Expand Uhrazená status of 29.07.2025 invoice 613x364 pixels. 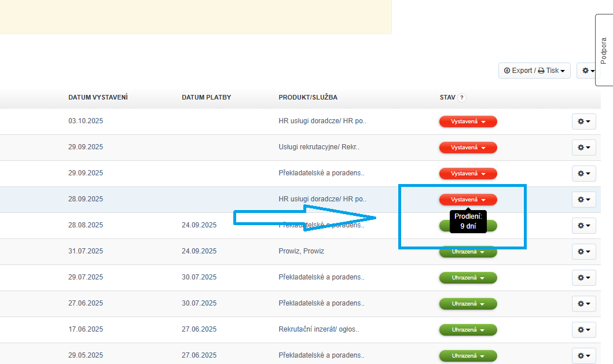(x=468, y=278)
